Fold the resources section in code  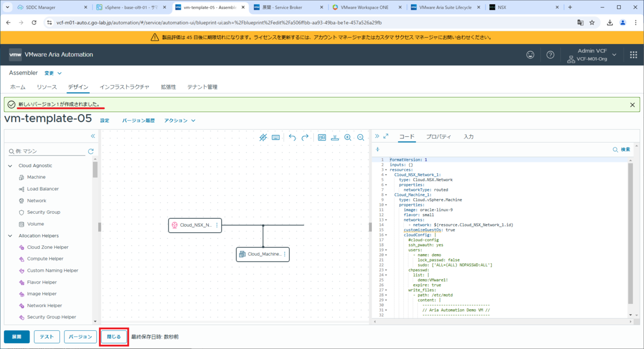tap(385, 169)
